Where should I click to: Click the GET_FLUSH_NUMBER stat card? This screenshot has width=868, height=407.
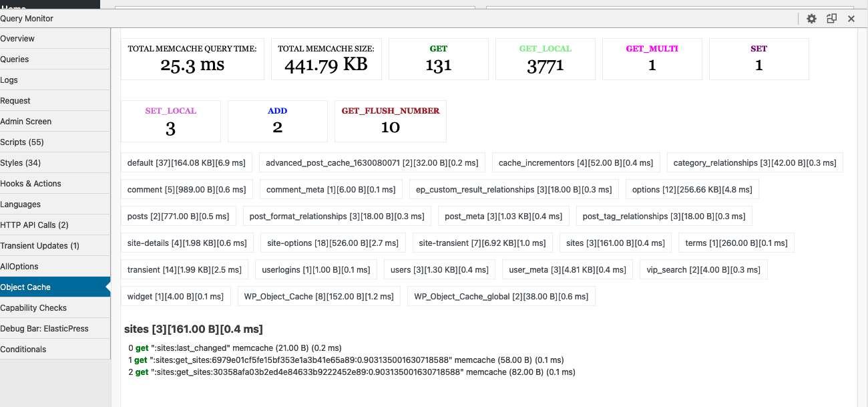(x=391, y=121)
